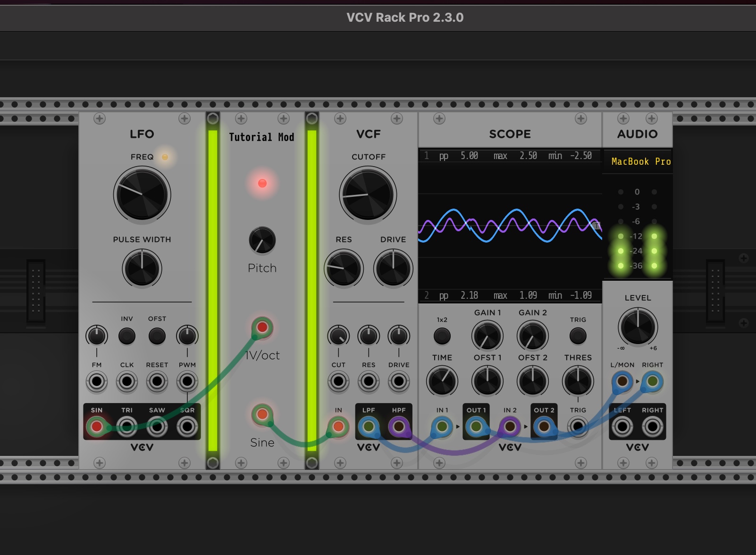Click the LFO PWM input jack
Image resolution: width=756 pixels, height=555 pixels.
tap(187, 381)
